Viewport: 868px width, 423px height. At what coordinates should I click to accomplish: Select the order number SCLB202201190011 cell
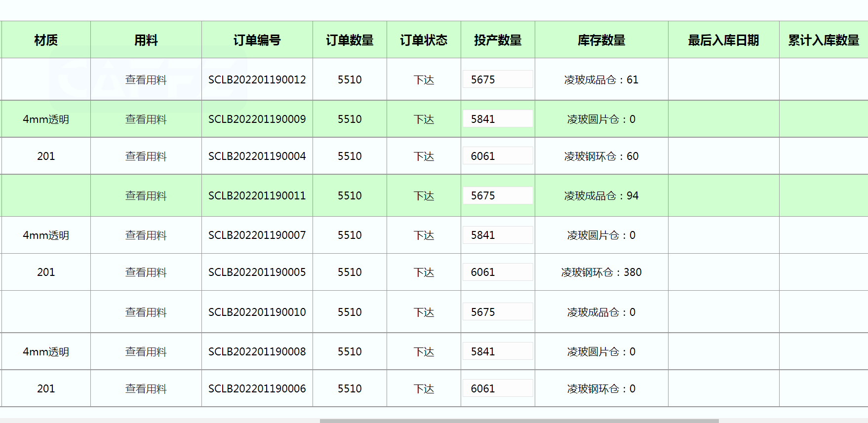257,195
